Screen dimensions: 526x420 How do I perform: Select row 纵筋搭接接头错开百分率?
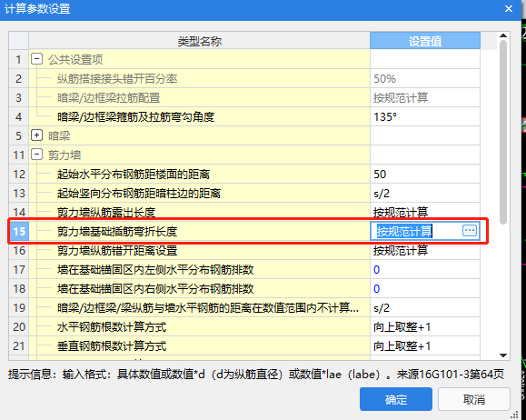pos(199,78)
